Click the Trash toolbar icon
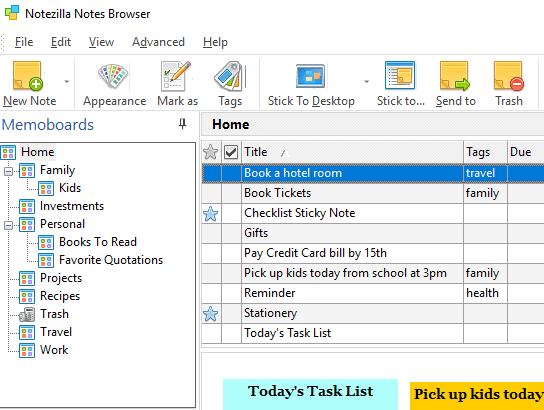The width and height of the screenshot is (544, 410). (x=509, y=76)
